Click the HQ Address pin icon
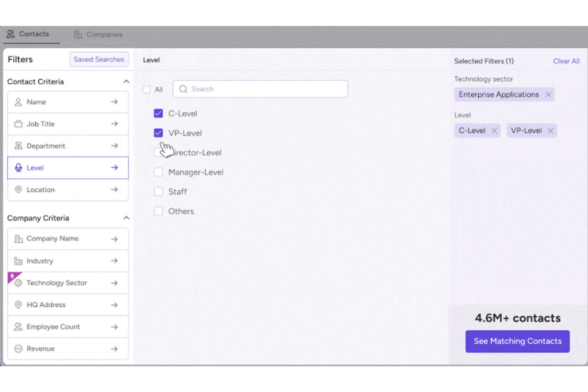 (x=18, y=305)
